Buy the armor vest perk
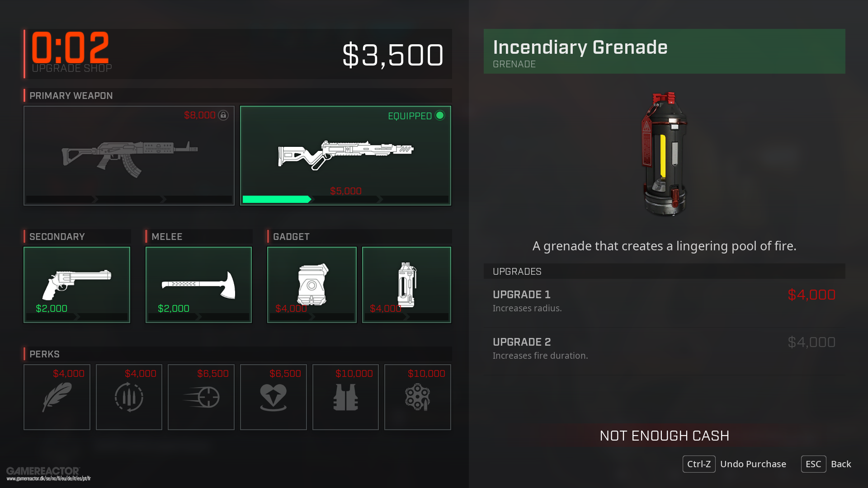 pos(345,397)
